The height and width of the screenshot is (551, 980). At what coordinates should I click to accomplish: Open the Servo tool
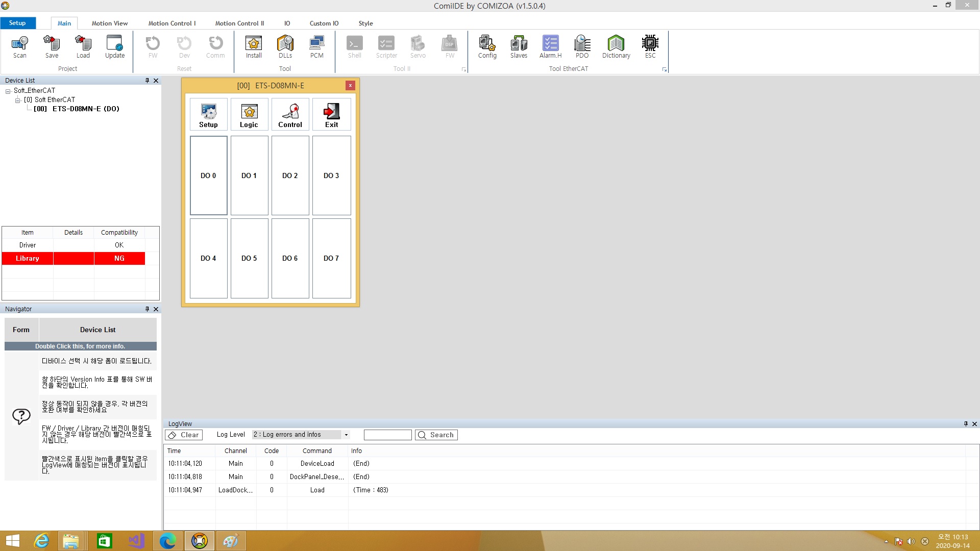(418, 47)
